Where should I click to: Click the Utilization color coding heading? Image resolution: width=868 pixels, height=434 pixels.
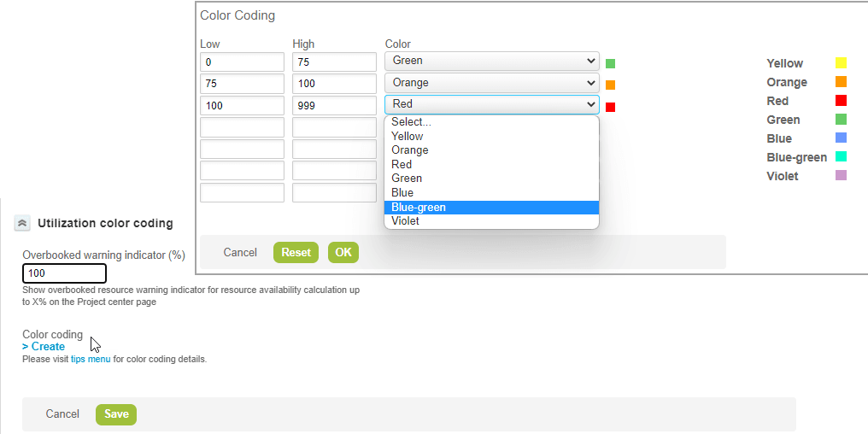click(105, 223)
